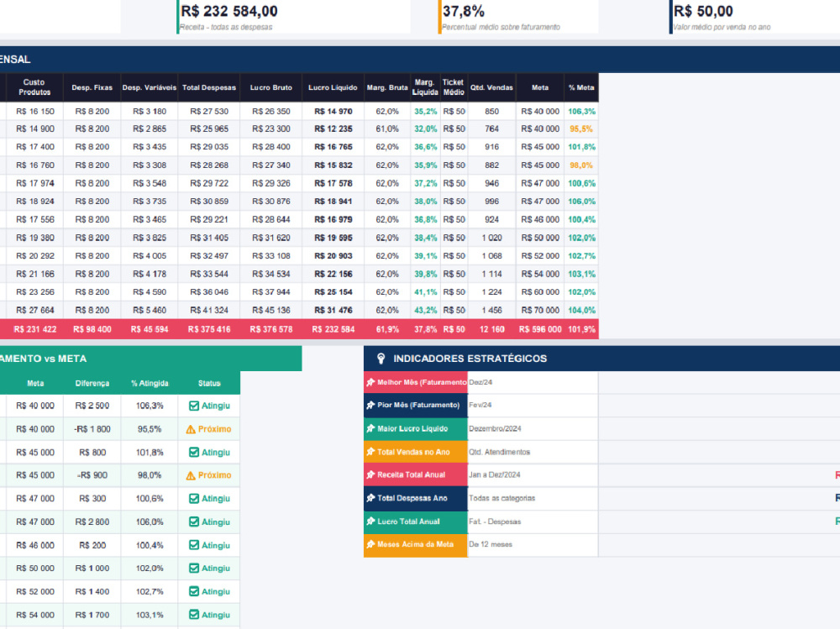This screenshot has width=840, height=629.
Task: Select the 12 160 total sales cell
Action: [491, 329]
